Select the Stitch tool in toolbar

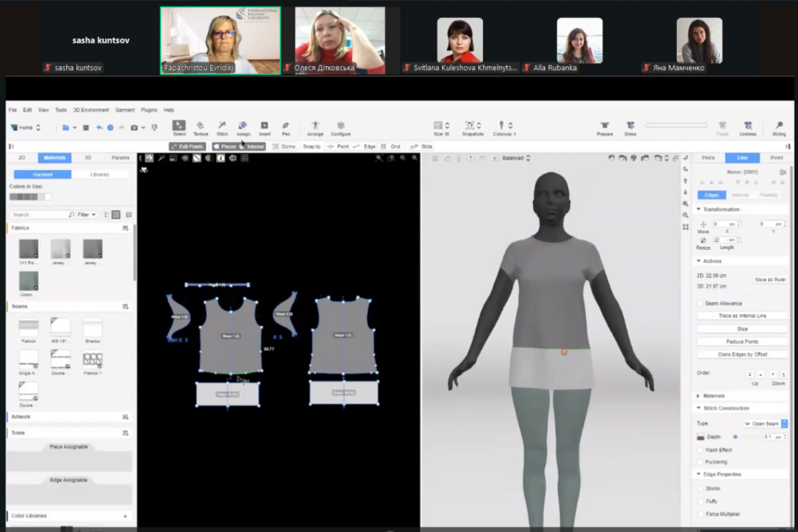(x=221, y=127)
